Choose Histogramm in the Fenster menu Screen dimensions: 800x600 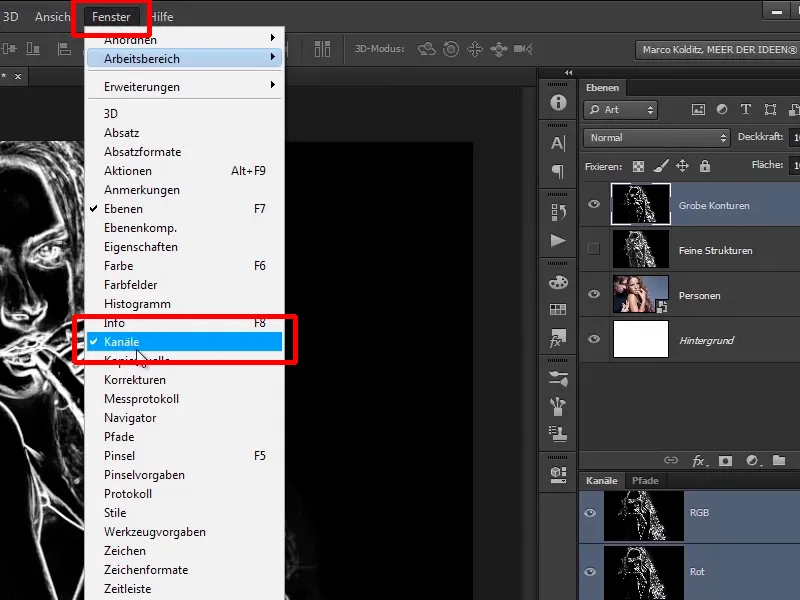pos(185,304)
